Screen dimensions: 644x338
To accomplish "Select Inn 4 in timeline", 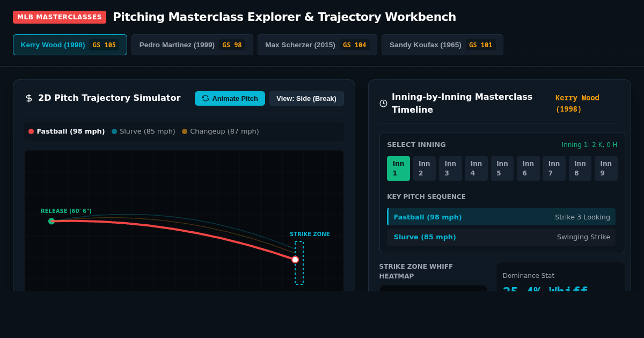I will 476,168.
